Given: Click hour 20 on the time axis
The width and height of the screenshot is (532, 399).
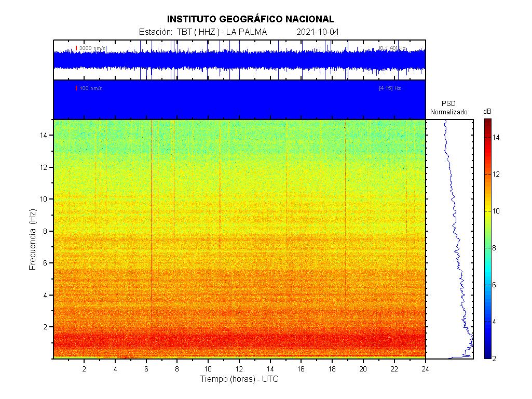Looking at the screenshot, I should tap(363, 369).
